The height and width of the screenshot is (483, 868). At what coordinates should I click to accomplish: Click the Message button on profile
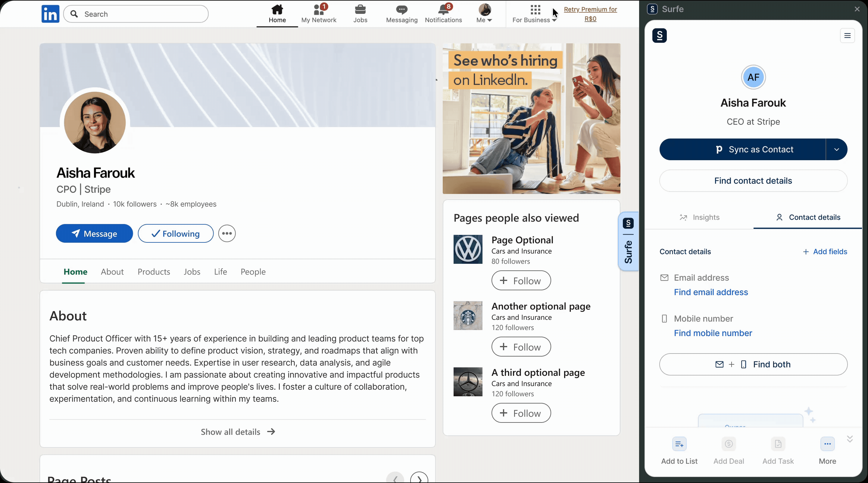pyautogui.click(x=94, y=233)
